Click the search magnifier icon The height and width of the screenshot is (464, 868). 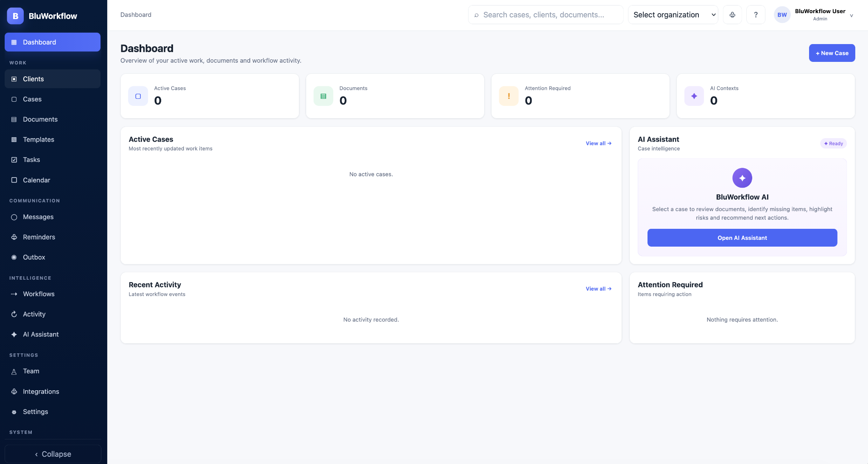point(476,15)
